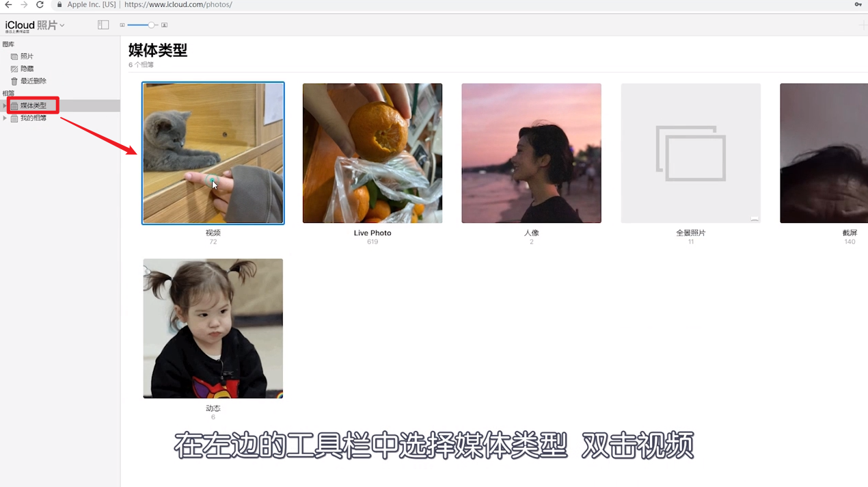The width and height of the screenshot is (868, 487).
Task: Click the 6 个相簿 count text
Action: click(141, 65)
